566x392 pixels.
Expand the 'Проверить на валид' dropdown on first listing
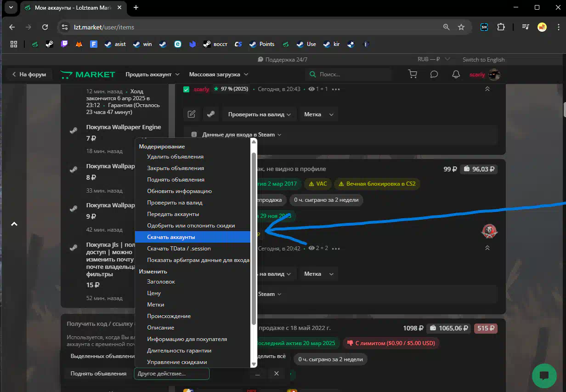[x=260, y=114]
